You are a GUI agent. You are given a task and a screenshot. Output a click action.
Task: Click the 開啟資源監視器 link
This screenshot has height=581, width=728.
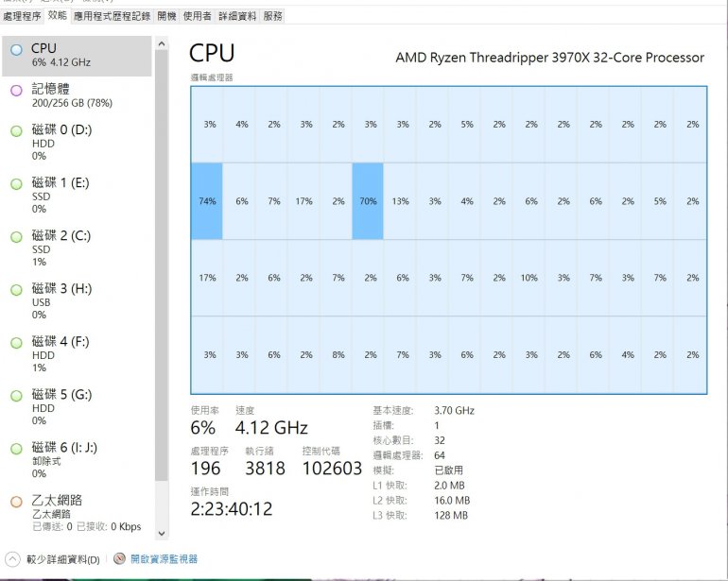[x=164, y=559]
